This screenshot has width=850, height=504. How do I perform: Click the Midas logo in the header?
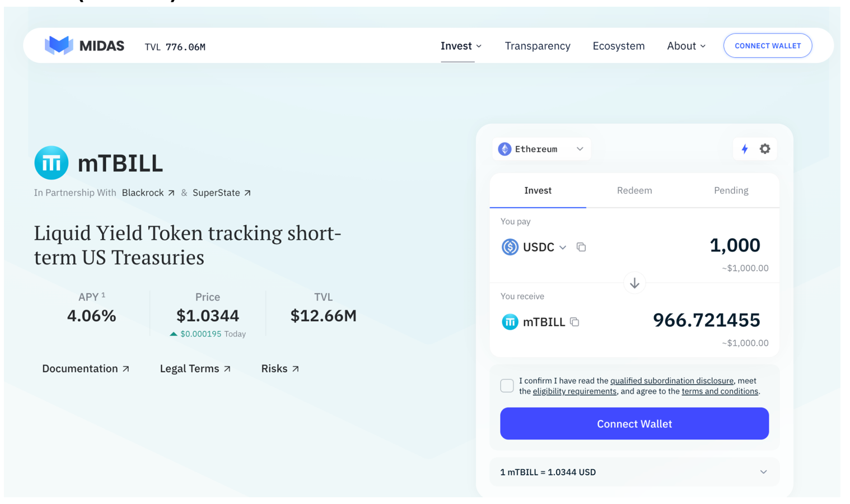[x=84, y=46]
